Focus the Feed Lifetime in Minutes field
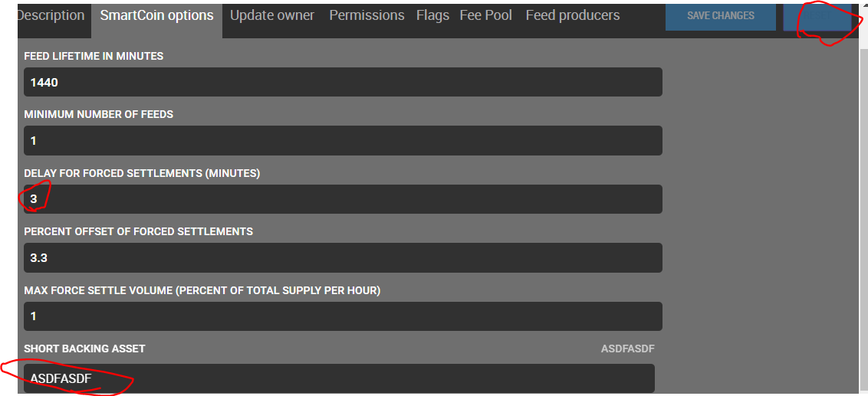868x396 pixels. (x=343, y=82)
